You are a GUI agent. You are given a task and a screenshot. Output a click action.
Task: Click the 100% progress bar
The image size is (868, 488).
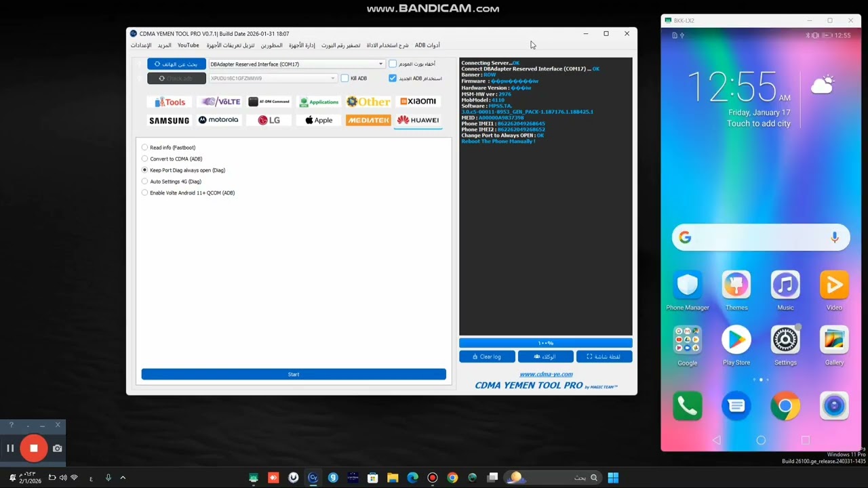click(546, 343)
